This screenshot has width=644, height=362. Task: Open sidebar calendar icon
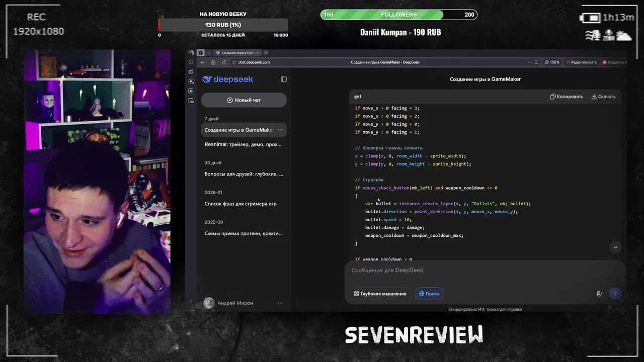click(191, 91)
